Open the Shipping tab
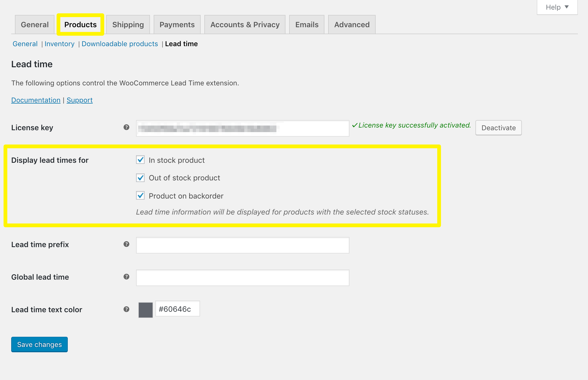588x380 pixels. pyautogui.click(x=128, y=25)
